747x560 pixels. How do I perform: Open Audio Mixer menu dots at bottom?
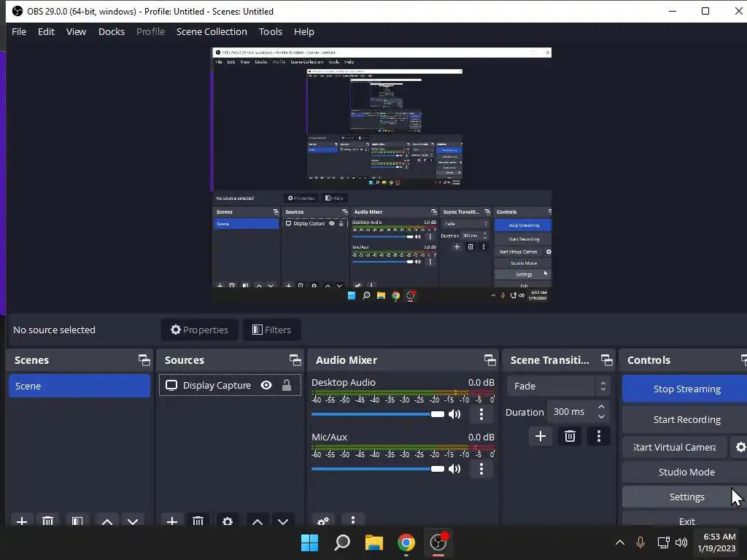tap(353, 520)
